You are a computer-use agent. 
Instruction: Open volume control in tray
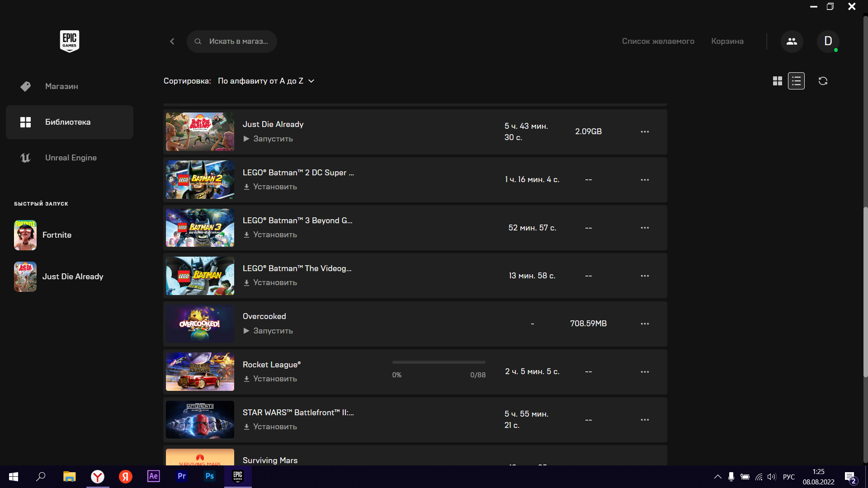click(772, 477)
